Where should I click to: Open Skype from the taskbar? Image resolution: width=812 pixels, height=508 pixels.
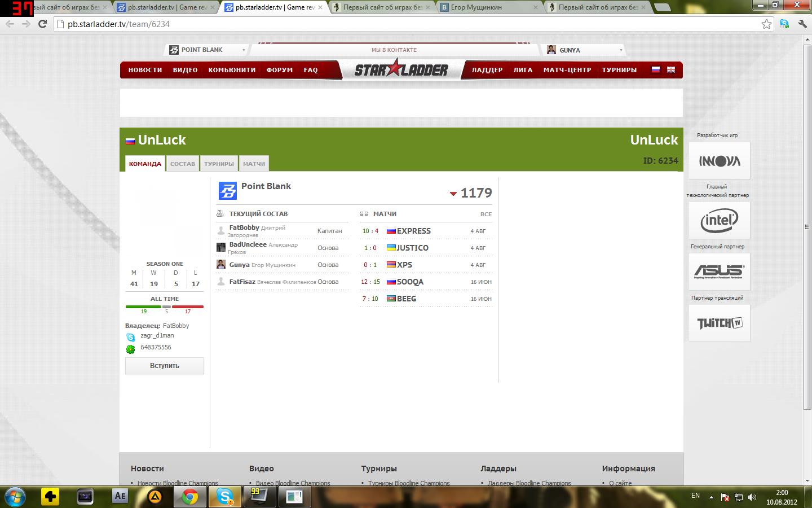click(x=225, y=497)
